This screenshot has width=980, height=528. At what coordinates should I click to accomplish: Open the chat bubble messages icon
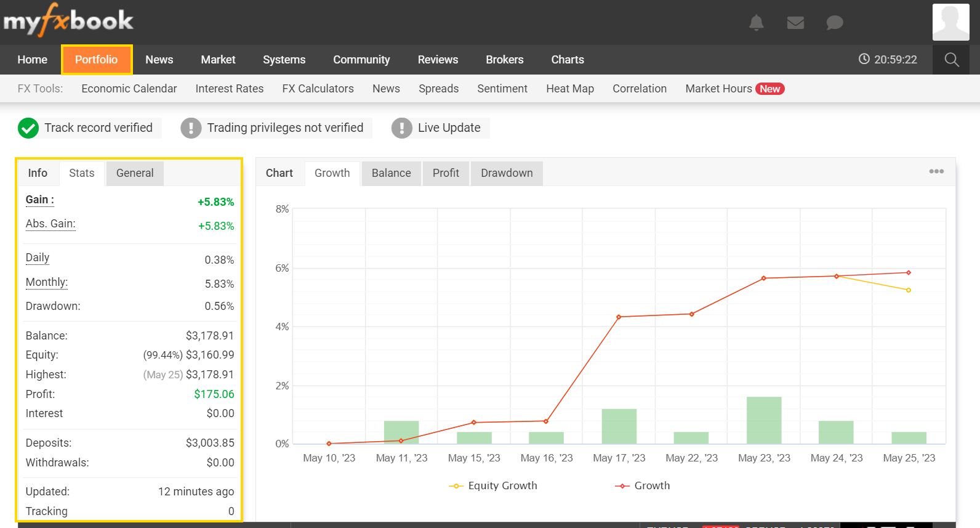click(835, 23)
